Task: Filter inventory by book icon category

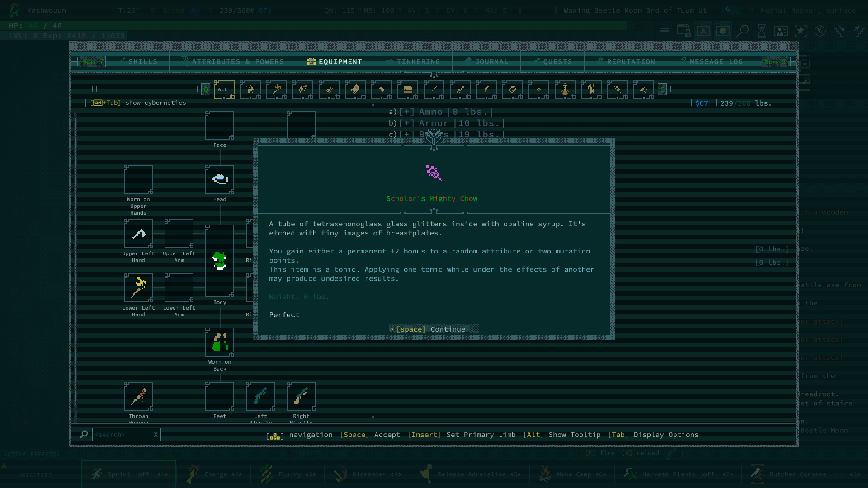Action: [355, 89]
